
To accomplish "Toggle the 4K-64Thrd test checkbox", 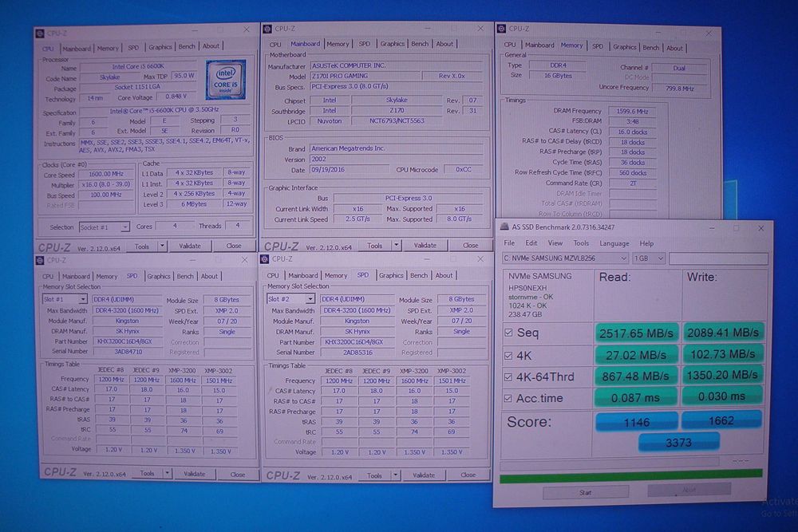I will click(x=508, y=377).
